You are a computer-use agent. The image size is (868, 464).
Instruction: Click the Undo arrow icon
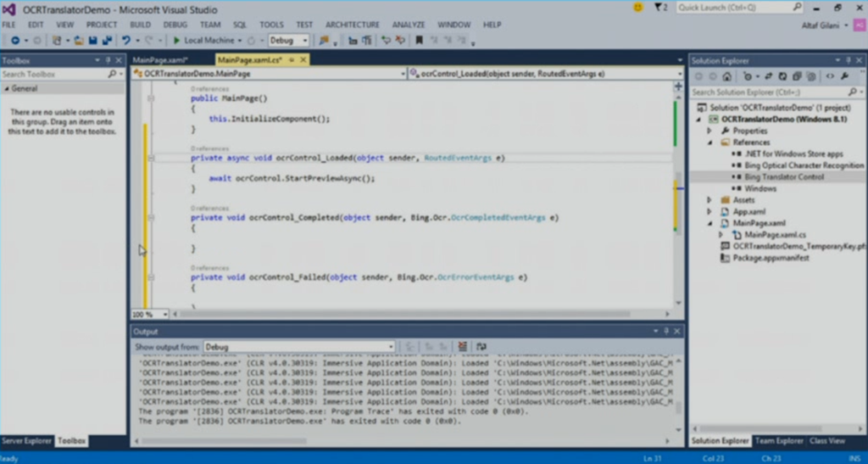(126, 41)
